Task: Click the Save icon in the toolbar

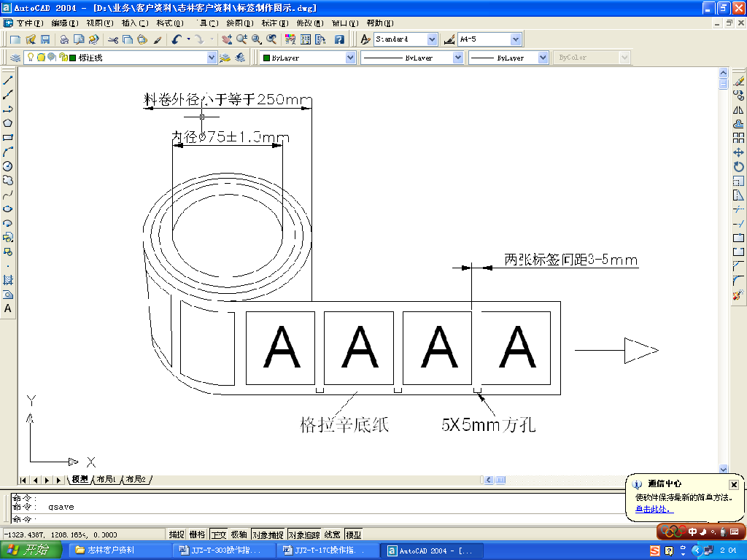Action: click(45, 39)
